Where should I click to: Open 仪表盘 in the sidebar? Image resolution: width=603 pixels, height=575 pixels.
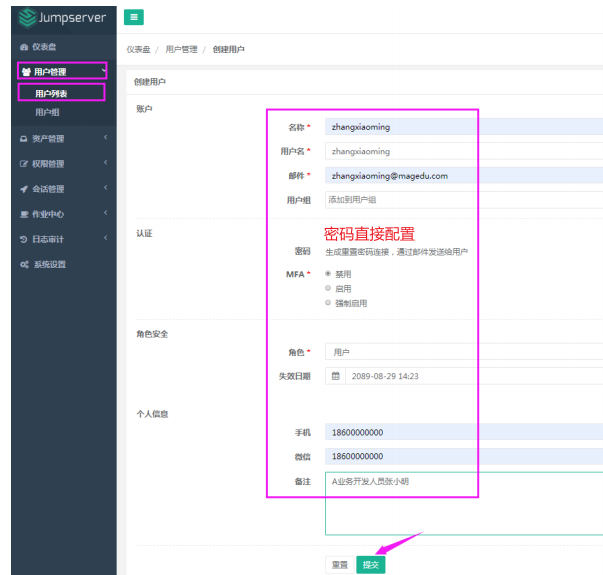click(x=44, y=47)
